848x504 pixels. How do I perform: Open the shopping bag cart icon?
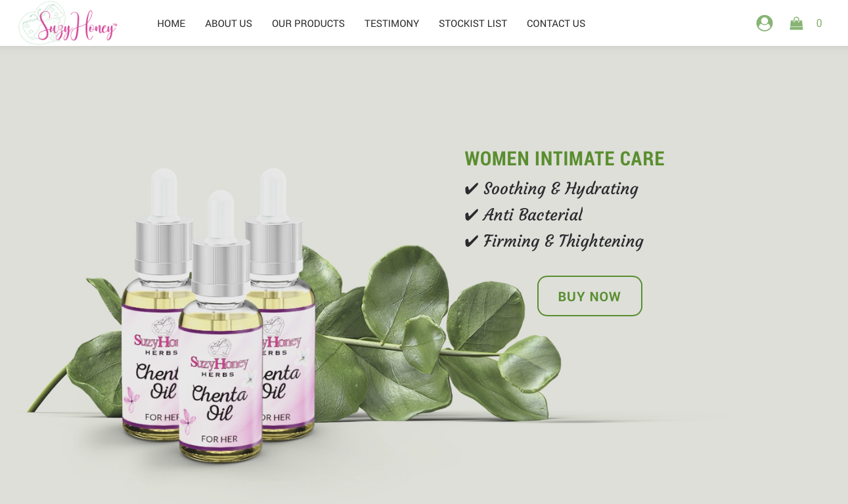coord(796,24)
